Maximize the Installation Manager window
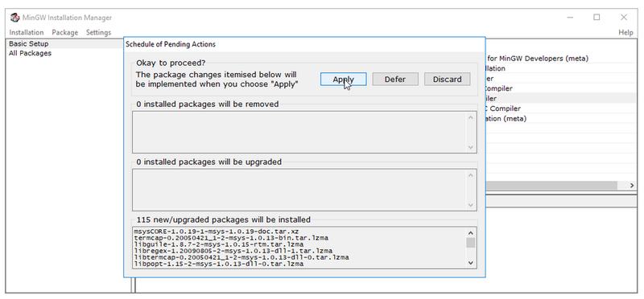644x299 pixels. (597, 17)
